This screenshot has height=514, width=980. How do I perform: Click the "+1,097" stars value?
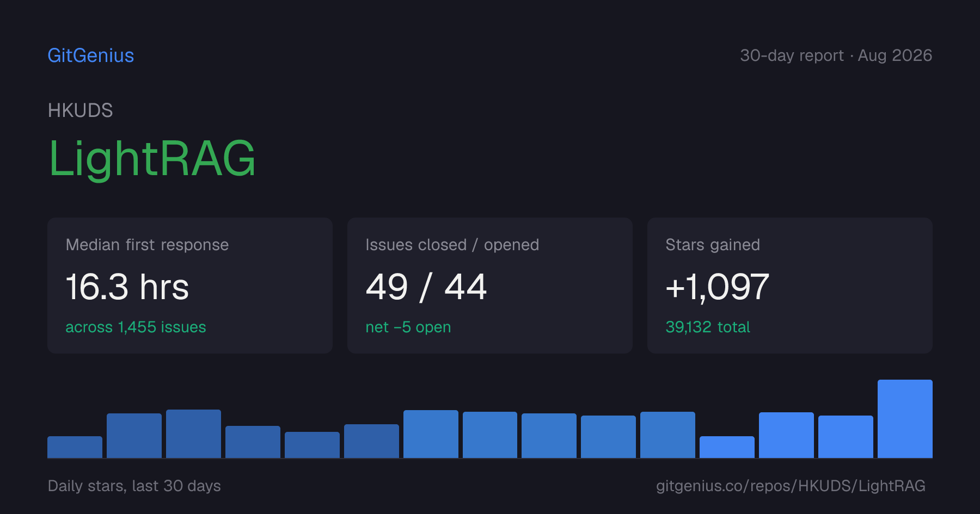click(x=717, y=287)
